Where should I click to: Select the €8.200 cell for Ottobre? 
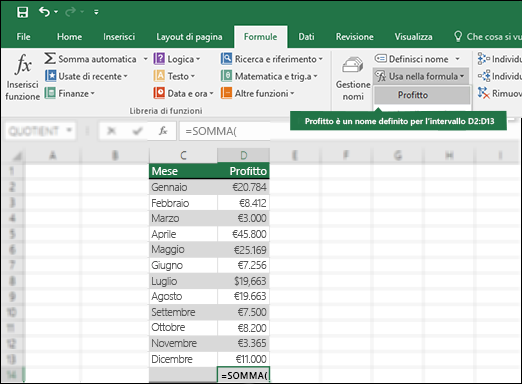click(x=243, y=328)
